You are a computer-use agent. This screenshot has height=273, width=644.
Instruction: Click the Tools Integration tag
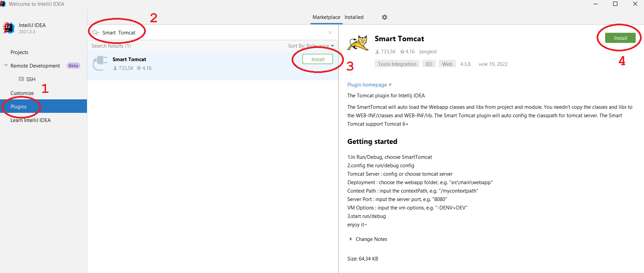pos(397,64)
